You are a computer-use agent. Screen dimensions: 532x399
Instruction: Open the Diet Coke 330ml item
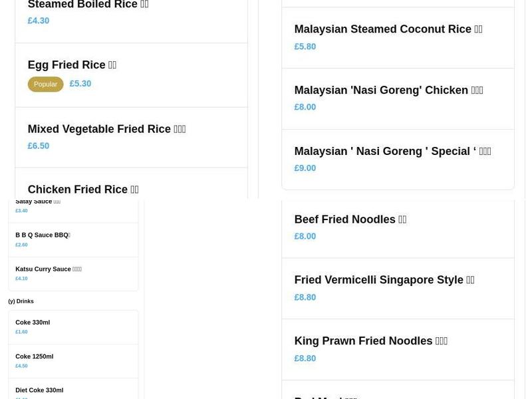[x=39, y=390]
